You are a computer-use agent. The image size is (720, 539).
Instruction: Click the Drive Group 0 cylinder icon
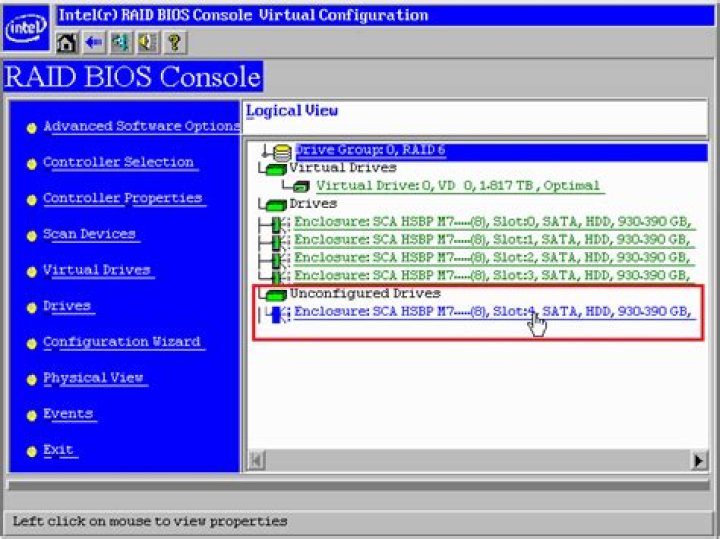pos(282,152)
